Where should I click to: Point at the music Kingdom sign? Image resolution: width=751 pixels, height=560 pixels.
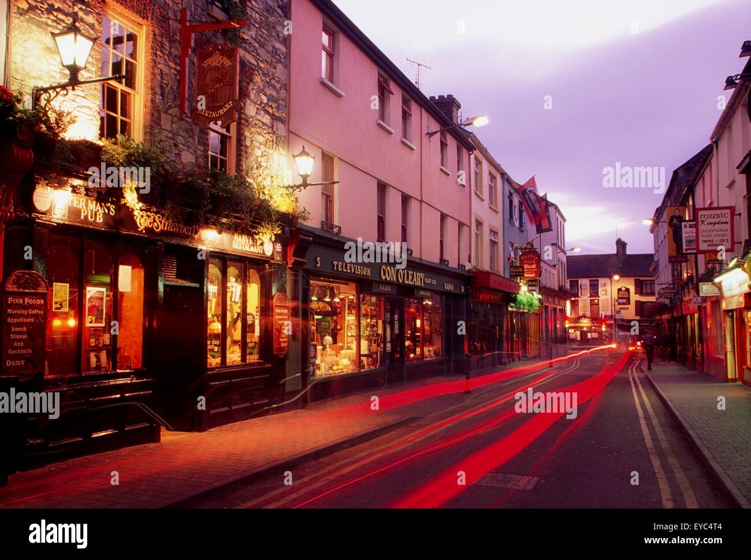point(715,229)
